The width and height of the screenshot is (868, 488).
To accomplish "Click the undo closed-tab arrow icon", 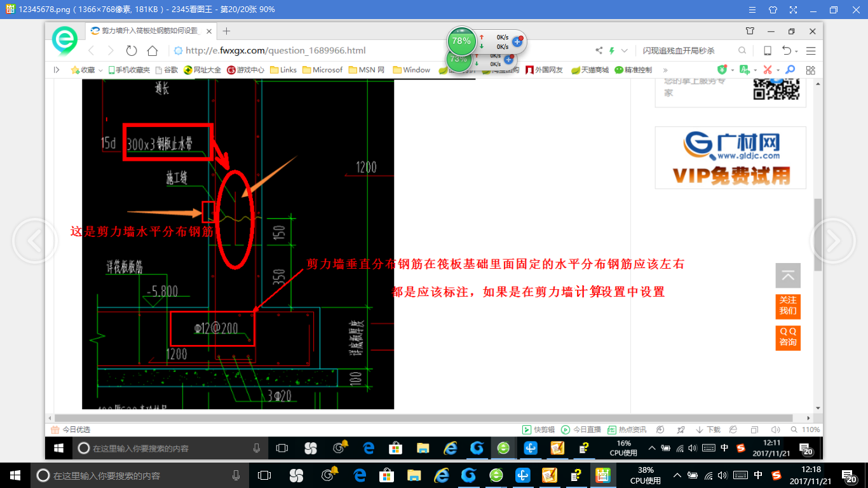I will pyautogui.click(x=787, y=50).
